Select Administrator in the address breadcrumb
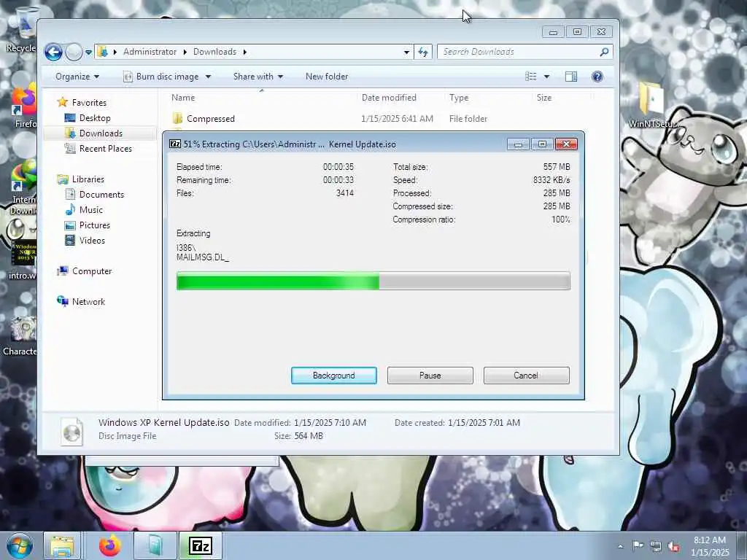Screen dimensions: 747x560 [x=150, y=52]
